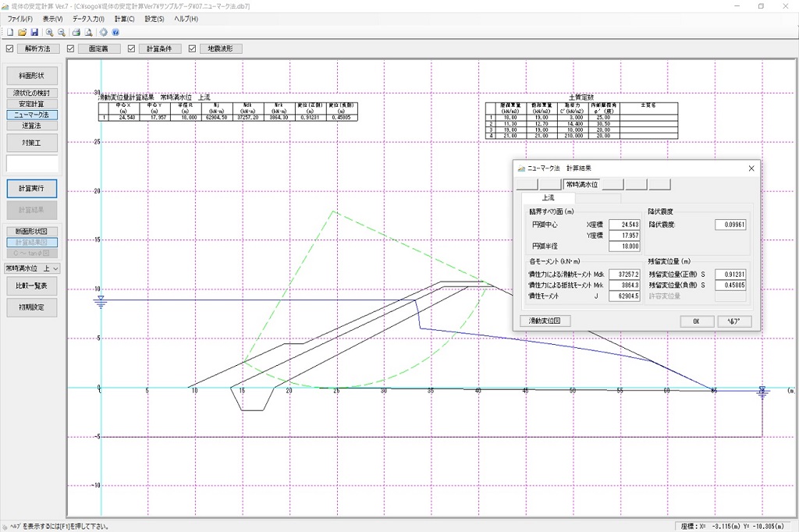Screen dimensions: 799x532
Task: Show the 計算結果図 view
Action: (x=31, y=243)
